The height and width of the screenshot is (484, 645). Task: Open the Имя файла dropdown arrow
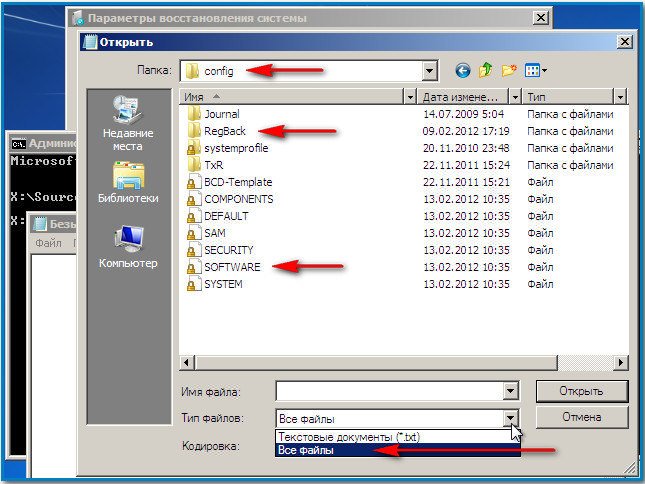511,391
